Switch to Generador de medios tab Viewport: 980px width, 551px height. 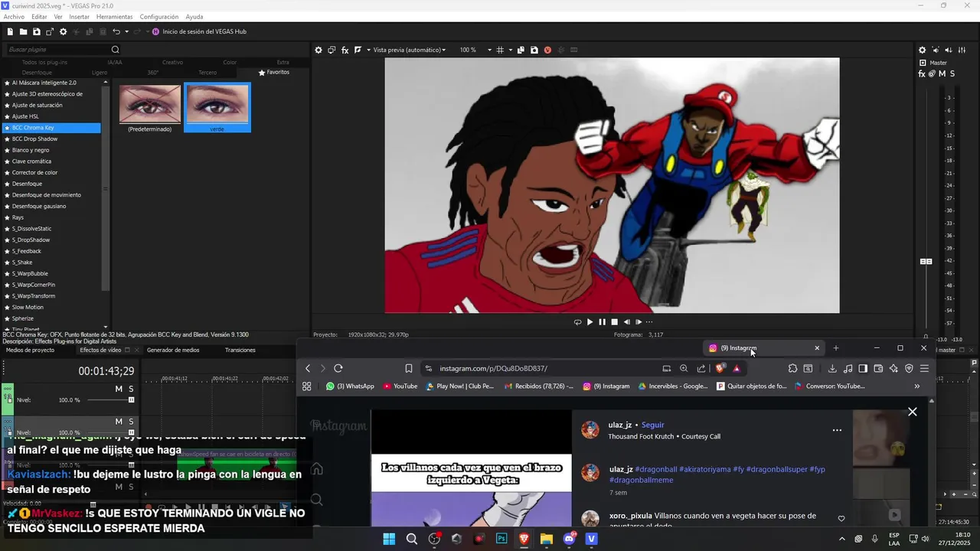coord(173,350)
